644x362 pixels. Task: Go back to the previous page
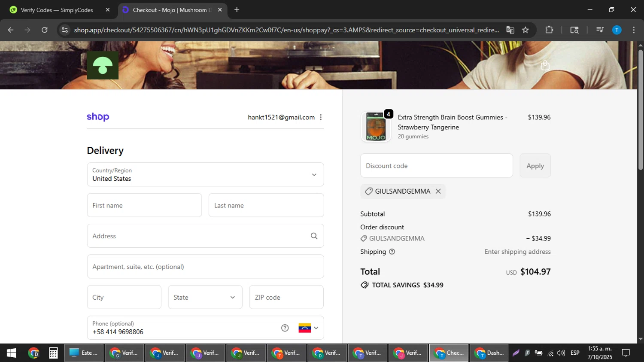point(11,30)
